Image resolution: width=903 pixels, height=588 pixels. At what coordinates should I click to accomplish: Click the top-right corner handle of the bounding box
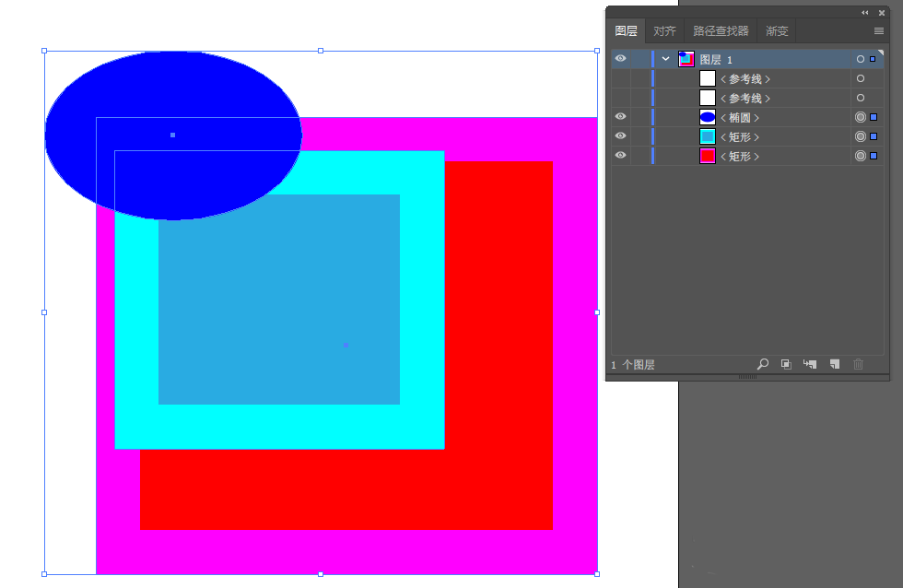(x=597, y=51)
